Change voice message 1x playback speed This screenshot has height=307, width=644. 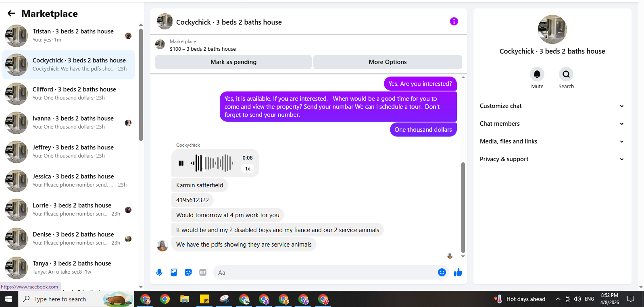248,169
